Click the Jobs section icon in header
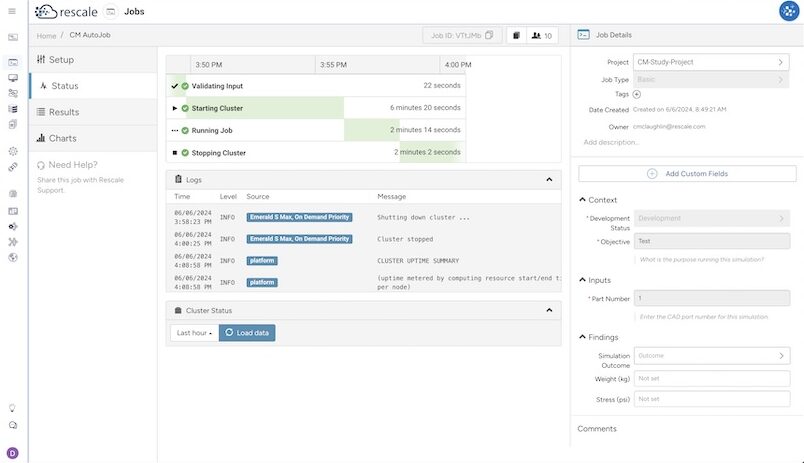The image size is (804, 463). coord(111,11)
